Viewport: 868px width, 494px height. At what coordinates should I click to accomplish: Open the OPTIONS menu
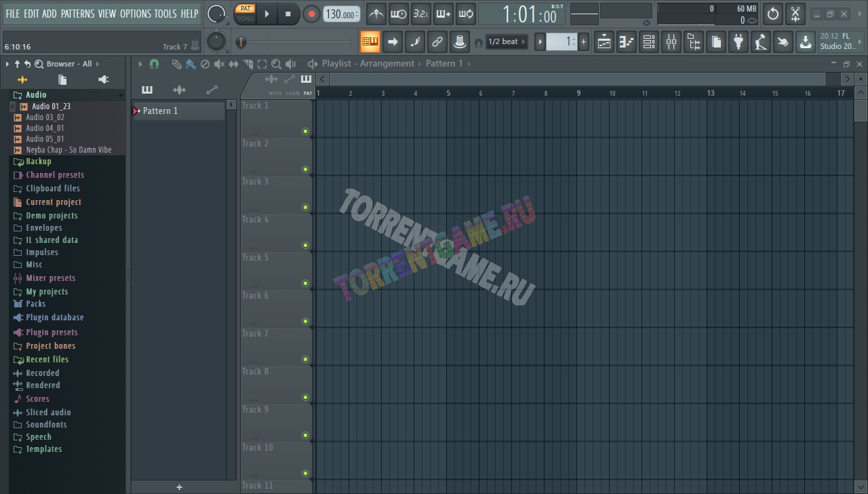click(x=135, y=14)
